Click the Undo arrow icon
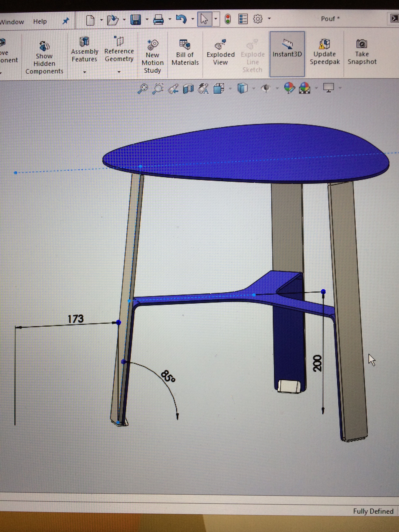The width and height of the screenshot is (399, 532). click(x=181, y=19)
